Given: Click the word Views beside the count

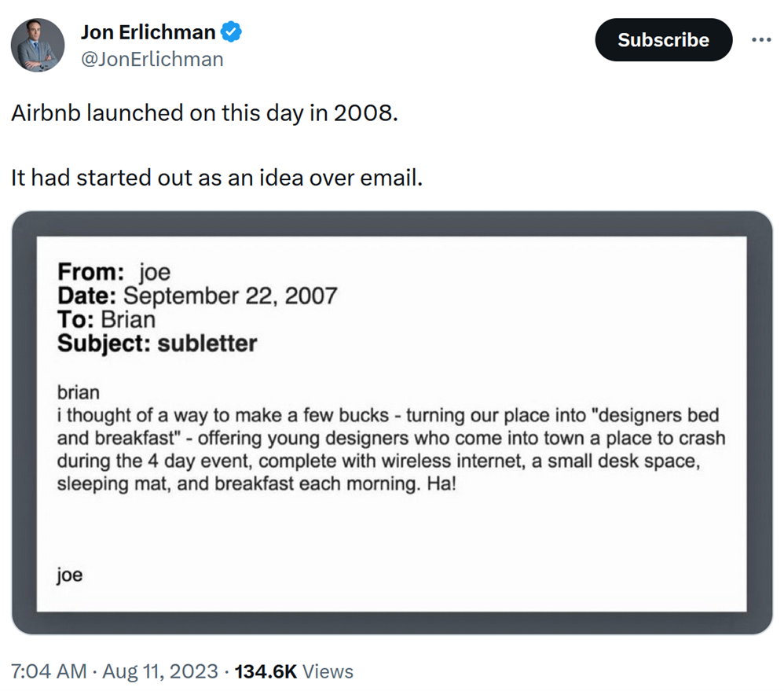Looking at the screenshot, I should [328, 671].
